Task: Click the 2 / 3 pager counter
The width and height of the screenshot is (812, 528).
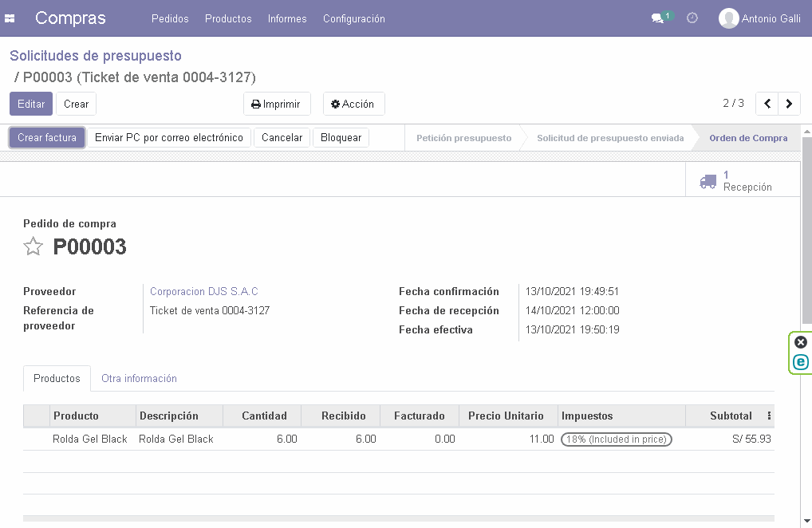Action: (733, 103)
